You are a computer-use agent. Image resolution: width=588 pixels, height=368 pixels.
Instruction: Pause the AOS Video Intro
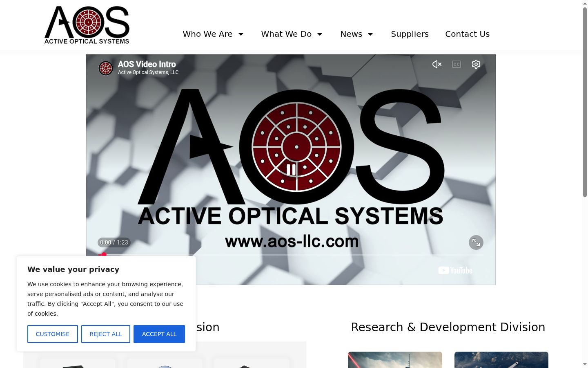291,169
